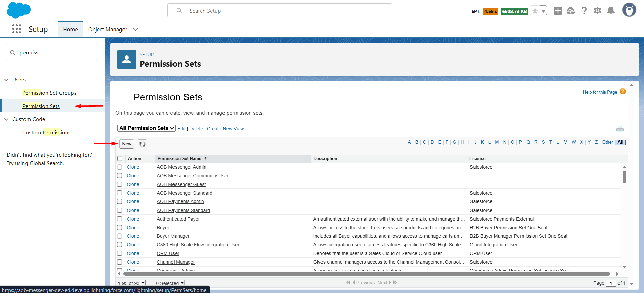Click the refresh list icon next to New

[x=142, y=144]
